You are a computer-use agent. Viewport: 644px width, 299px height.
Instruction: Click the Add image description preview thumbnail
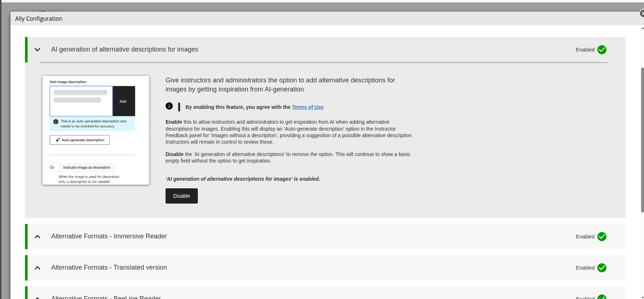pos(96,130)
